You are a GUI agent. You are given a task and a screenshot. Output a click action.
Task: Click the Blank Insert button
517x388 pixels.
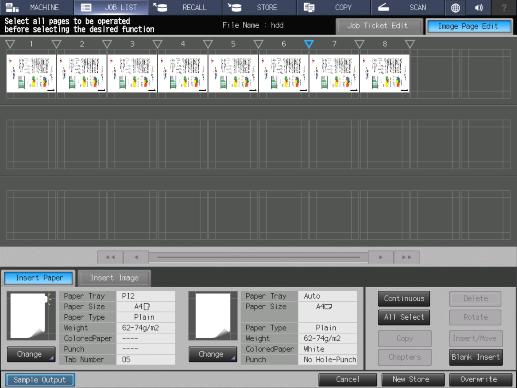pyautogui.click(x=476, y=357)
